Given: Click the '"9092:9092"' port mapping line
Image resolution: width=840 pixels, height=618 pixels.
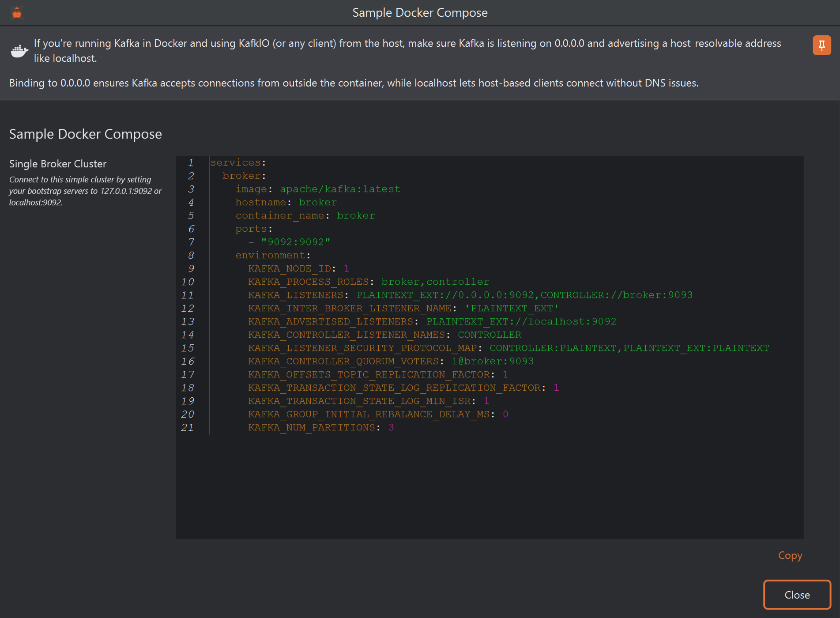Looking at the screenshot, I should tap(289, 242).
